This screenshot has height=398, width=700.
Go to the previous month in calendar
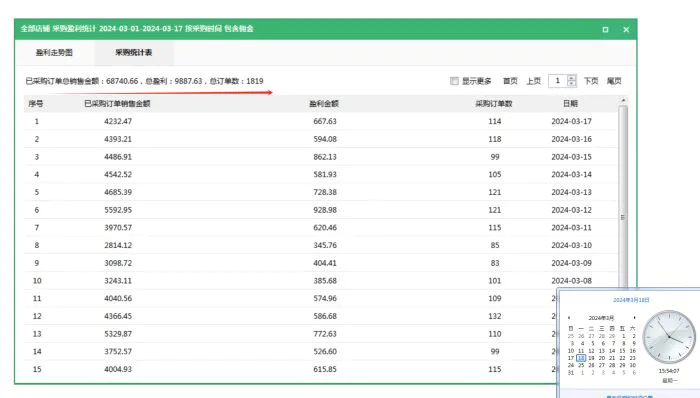click(569, 318)
